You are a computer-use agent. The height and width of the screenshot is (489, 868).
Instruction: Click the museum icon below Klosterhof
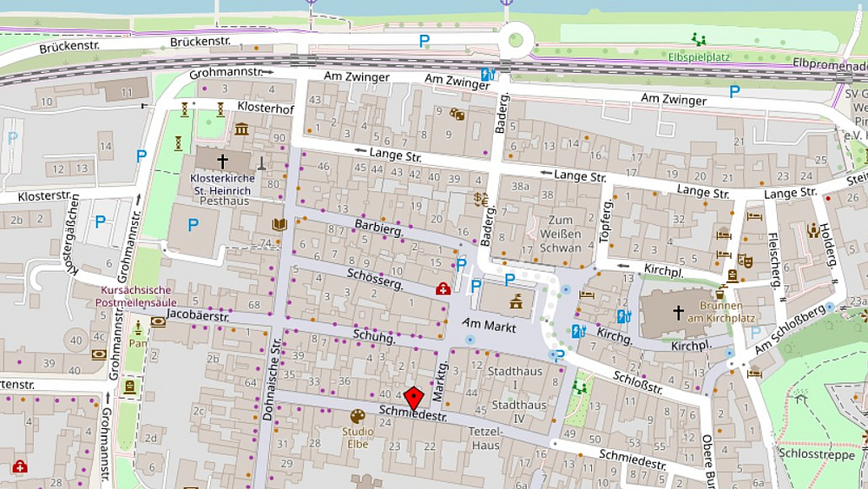pos(240,129)
